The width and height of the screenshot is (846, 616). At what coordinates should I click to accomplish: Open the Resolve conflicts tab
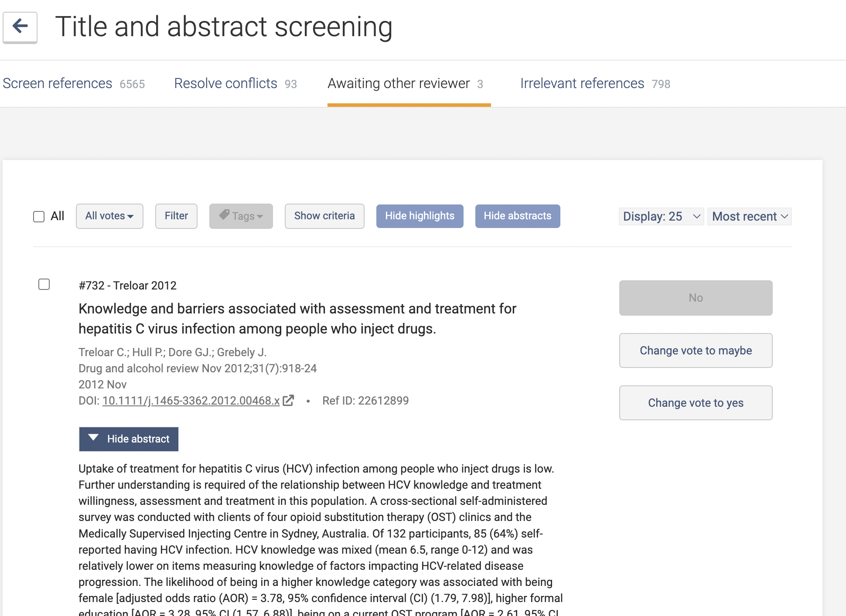(x=235, y=83)
